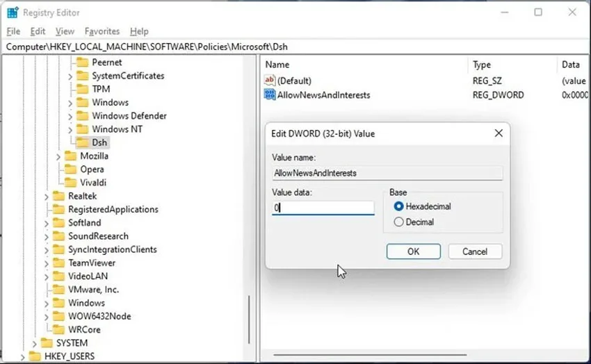Expand the Realtek key

coord(47,197)
